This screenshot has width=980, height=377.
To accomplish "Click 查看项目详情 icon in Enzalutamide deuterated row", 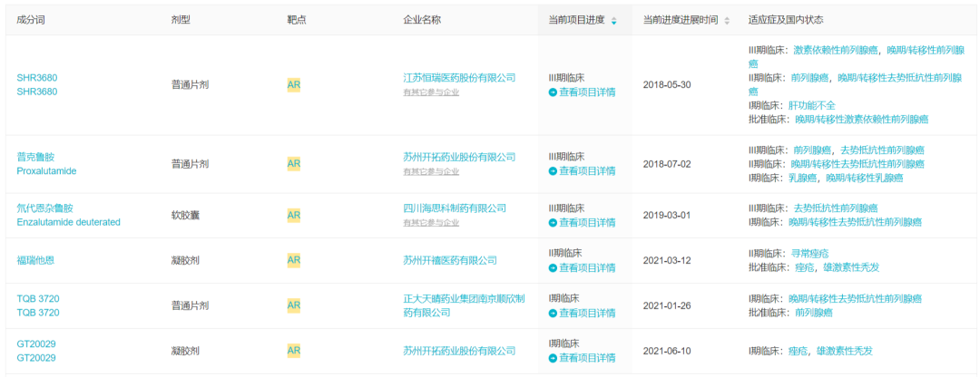I will click(x=553, y=223).
